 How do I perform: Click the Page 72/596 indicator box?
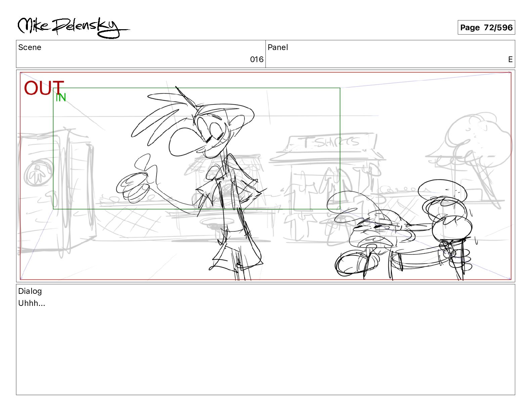486,28
